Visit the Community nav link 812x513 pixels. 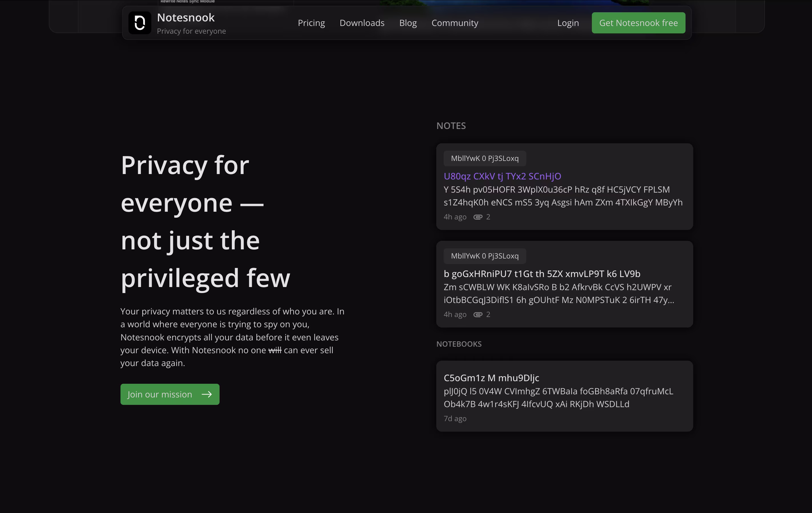point(455,23)
